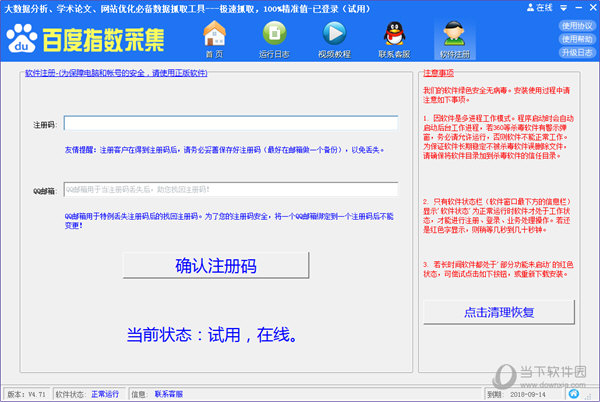Click the Baidu paw logo
This screenshot has height=402, width=600.
[x=22, y=38]
